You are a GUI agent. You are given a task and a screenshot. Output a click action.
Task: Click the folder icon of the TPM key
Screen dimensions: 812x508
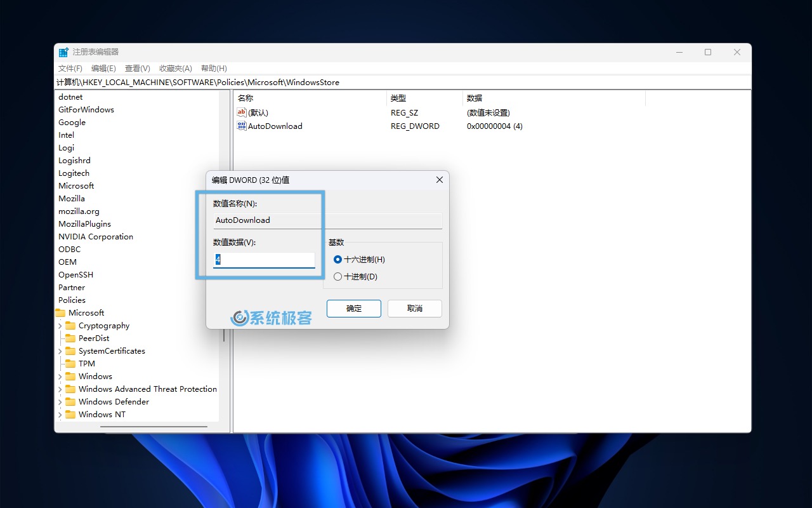click(72, 363)
